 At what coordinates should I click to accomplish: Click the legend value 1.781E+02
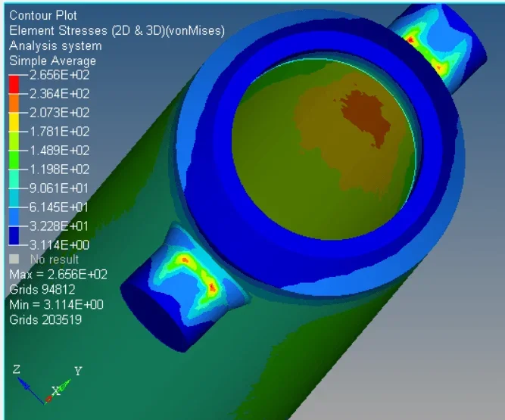[60, 132]
